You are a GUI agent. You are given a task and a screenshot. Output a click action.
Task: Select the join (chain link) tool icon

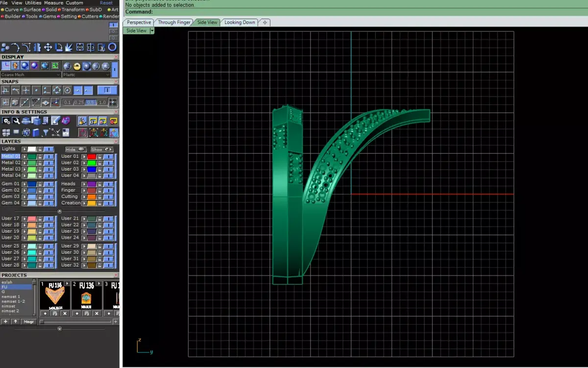click(x=80, y=48)
